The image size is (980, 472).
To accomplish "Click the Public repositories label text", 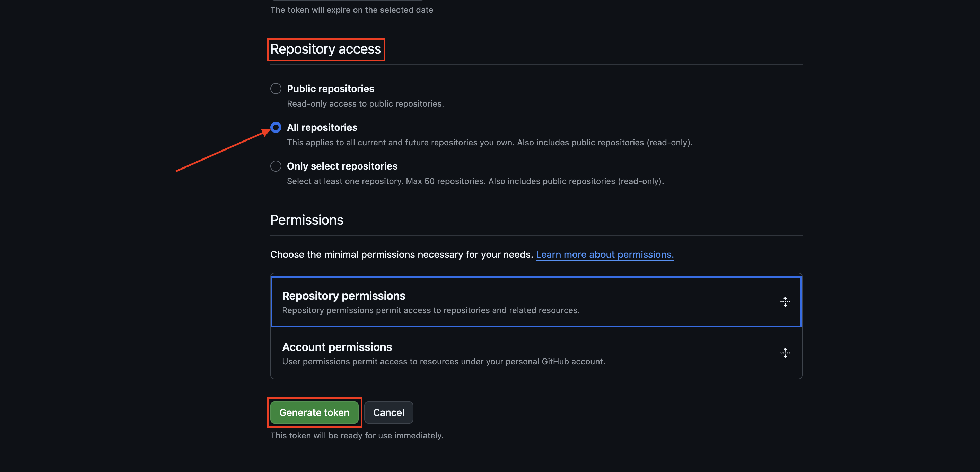I will coord(330,89).
